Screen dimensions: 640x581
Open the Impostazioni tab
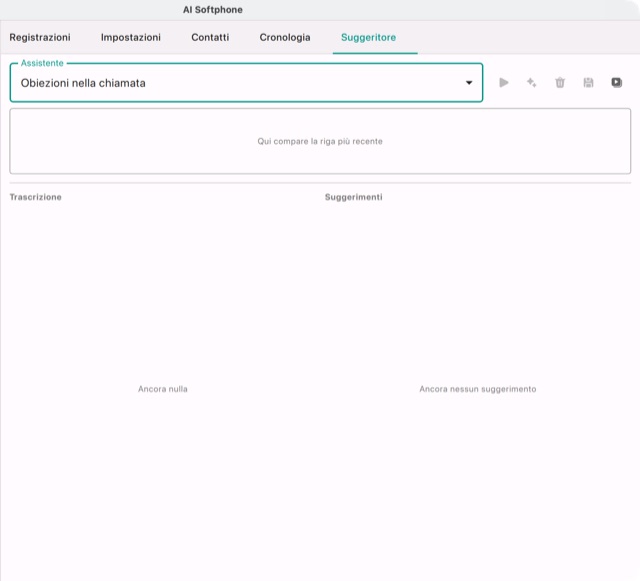[x=131, y=38]
